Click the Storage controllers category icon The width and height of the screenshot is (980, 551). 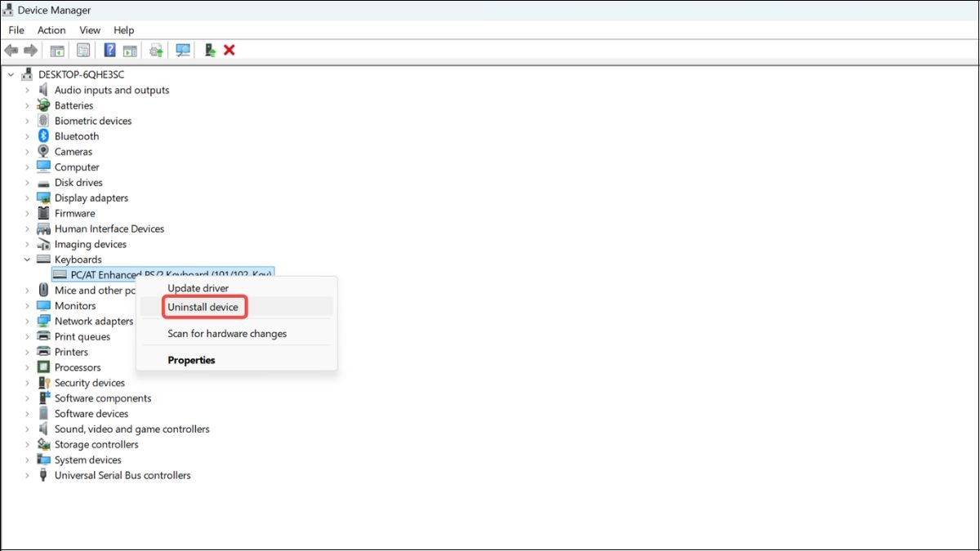[x=43, y=445]
